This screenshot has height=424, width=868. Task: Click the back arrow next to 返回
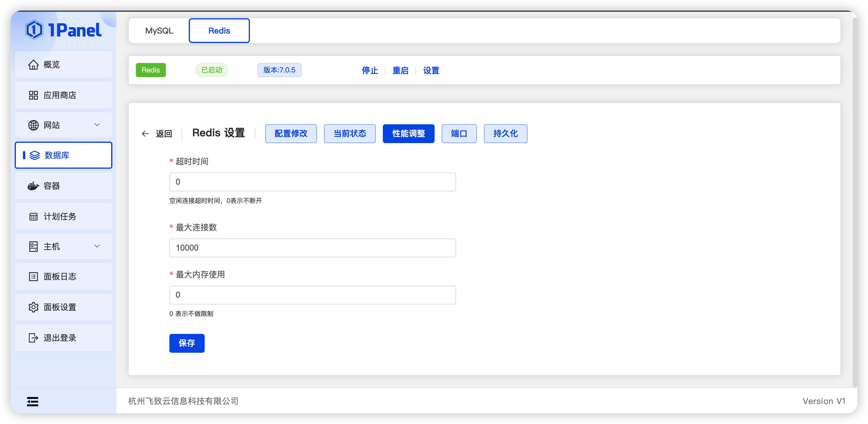click(145, 134)
